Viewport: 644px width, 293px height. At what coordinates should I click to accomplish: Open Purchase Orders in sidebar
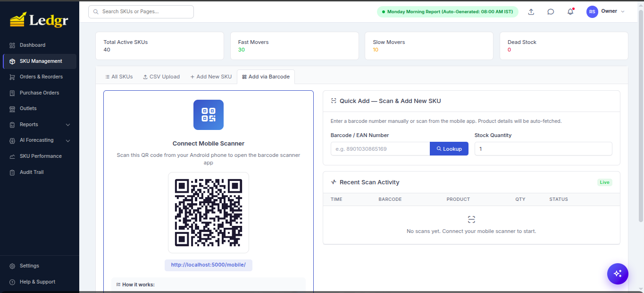40,93
